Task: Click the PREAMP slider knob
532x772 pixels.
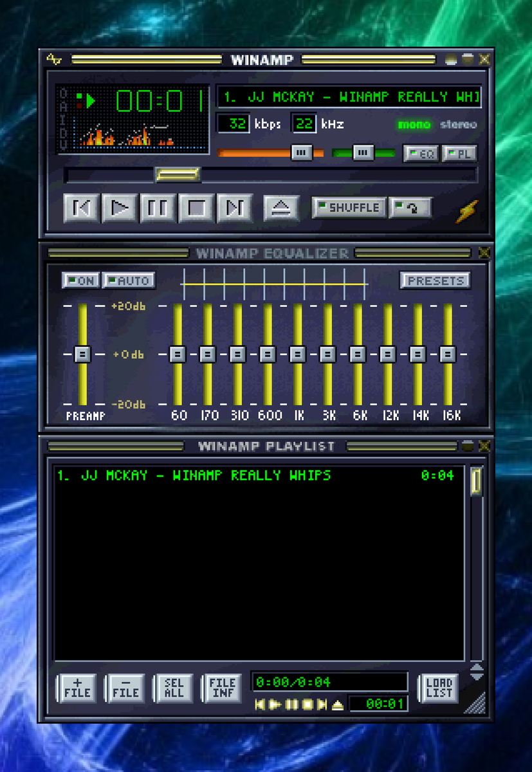Action: [82, 354]
